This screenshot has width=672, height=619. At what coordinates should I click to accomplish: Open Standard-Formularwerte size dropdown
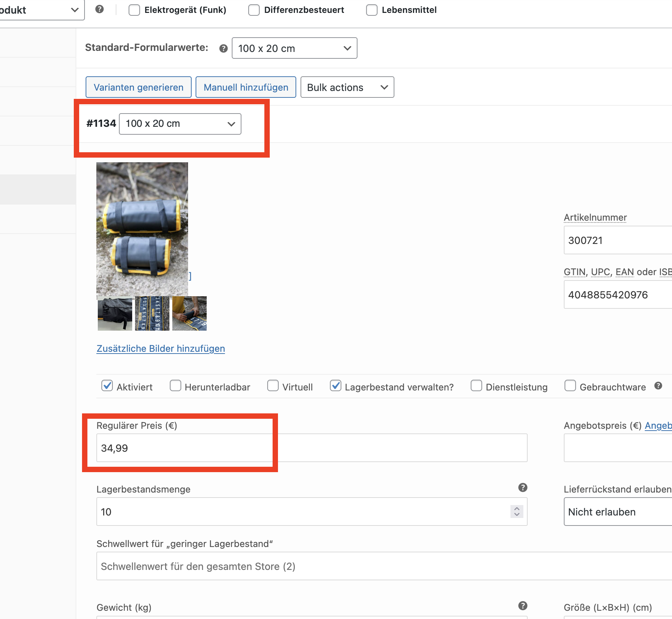pos(294,48)
